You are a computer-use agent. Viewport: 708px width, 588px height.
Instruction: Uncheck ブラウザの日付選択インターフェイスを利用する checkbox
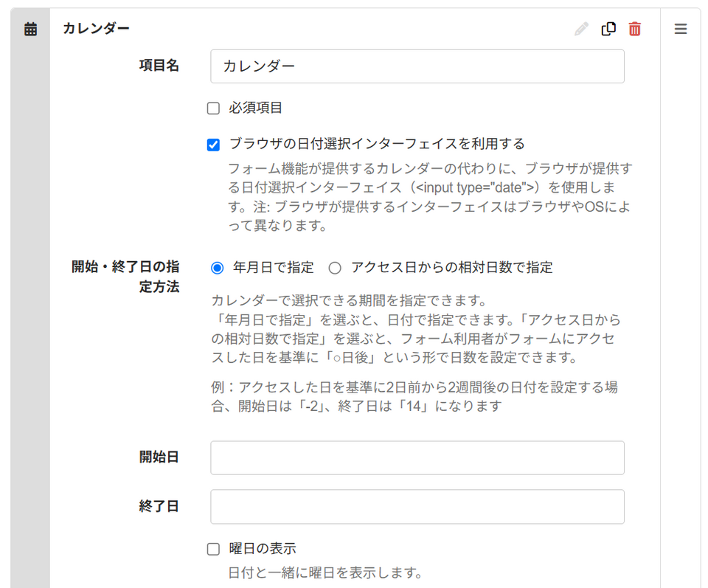coord(213,145)
